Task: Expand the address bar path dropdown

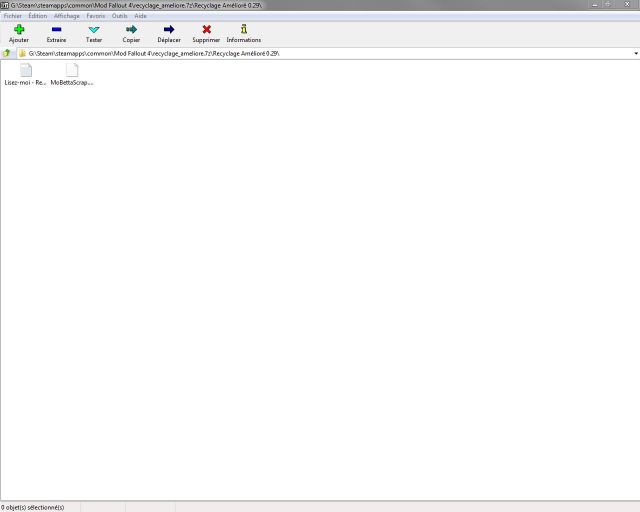Action: tap(636, 53)
